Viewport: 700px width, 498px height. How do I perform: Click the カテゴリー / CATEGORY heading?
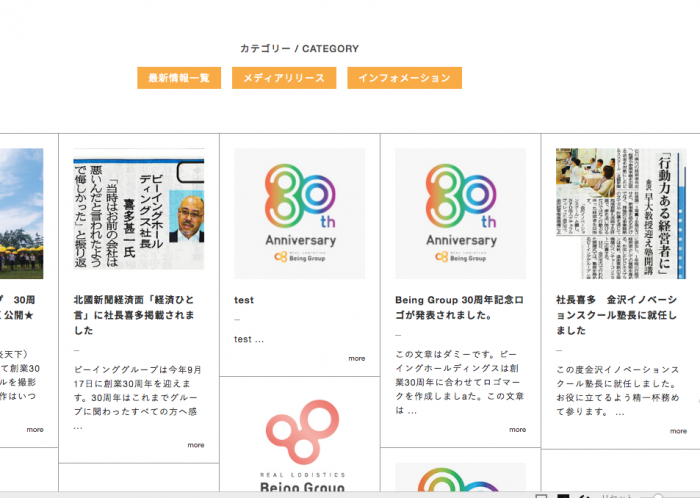coord(300,48)
